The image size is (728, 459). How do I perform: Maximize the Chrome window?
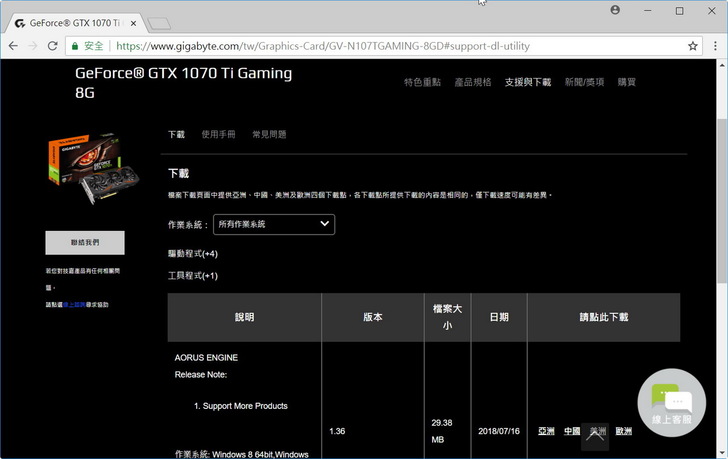679,11
